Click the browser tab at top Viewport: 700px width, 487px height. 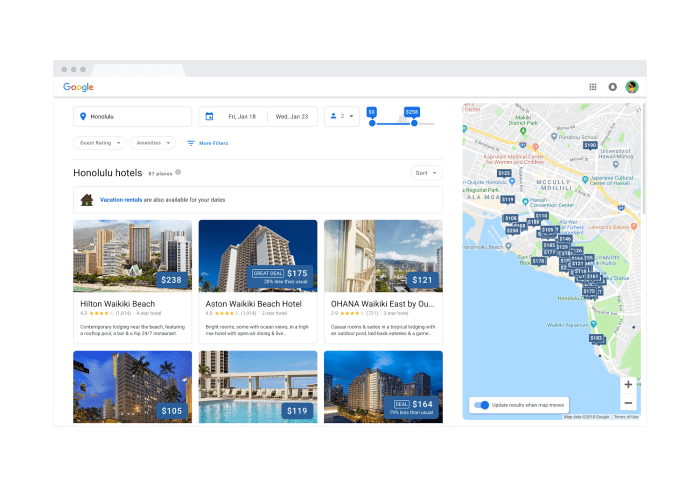pyautogui.click(x=139, y=71)
